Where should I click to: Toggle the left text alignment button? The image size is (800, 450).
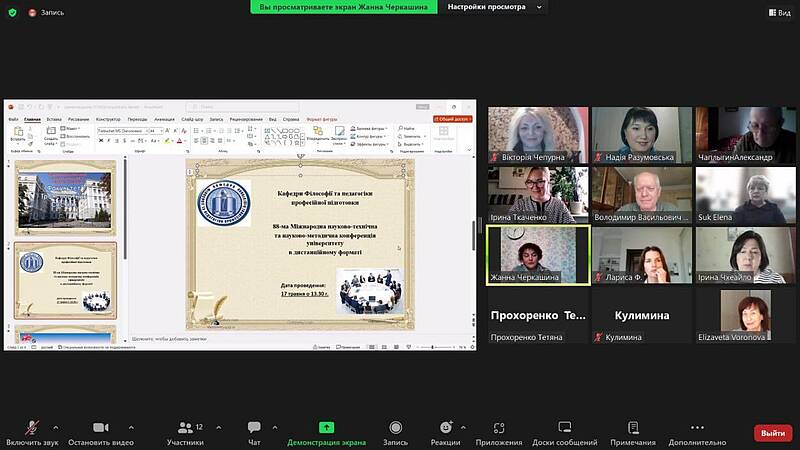[x=196, y=140]
